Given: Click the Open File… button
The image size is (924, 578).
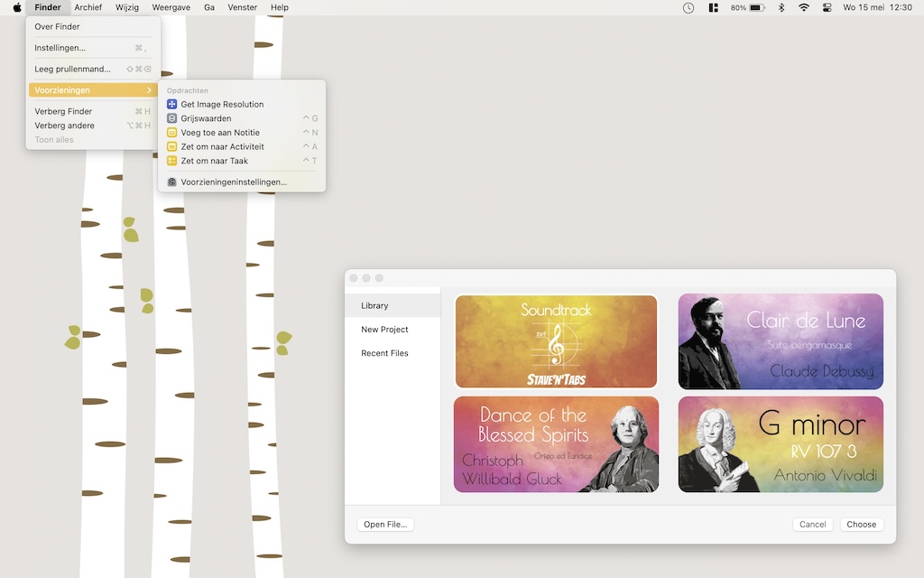Looking at the screenshot, I should click(x=385, y=525).
